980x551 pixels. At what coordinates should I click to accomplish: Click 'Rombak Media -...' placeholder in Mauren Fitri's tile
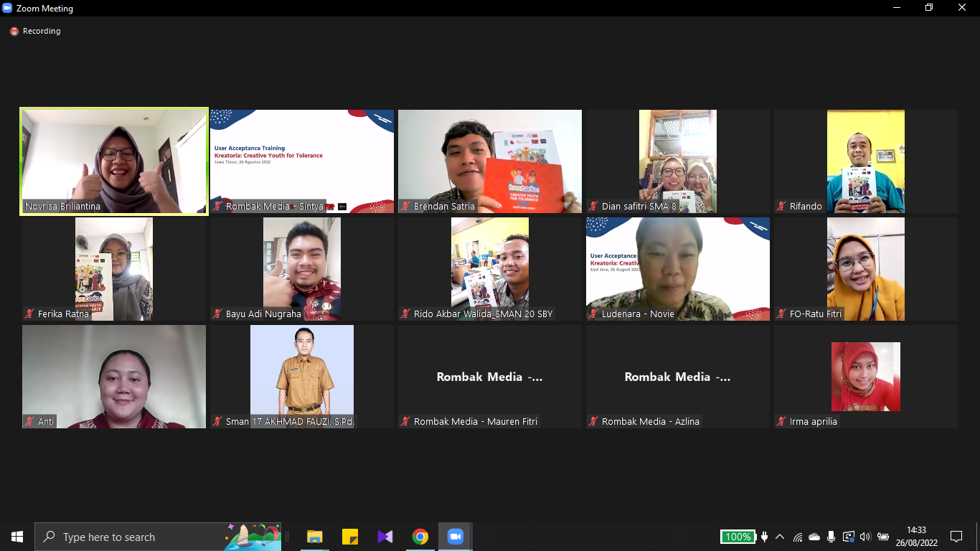point(490,377)
